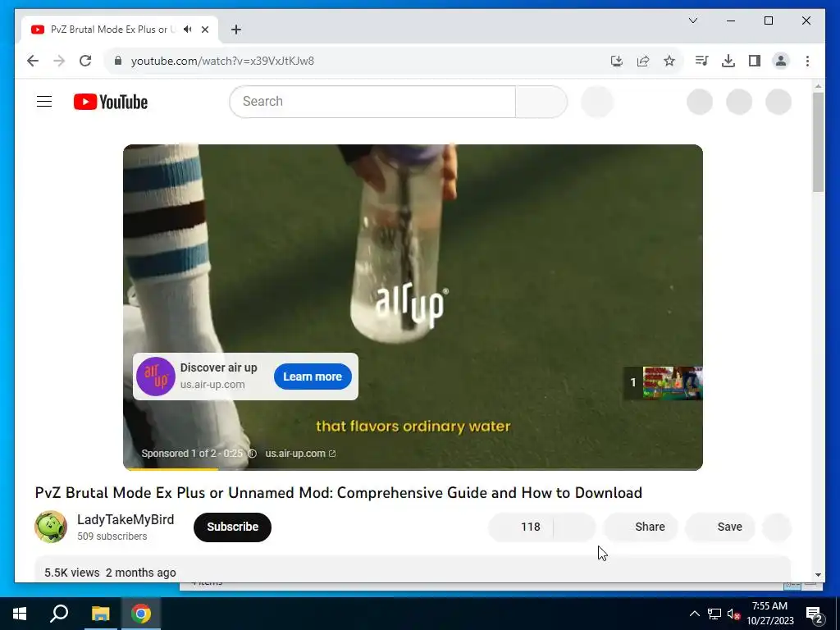The image size is (840, 630).
Task: Open the network tray icon
Action: pyautogui.click(x=714, y=614)
